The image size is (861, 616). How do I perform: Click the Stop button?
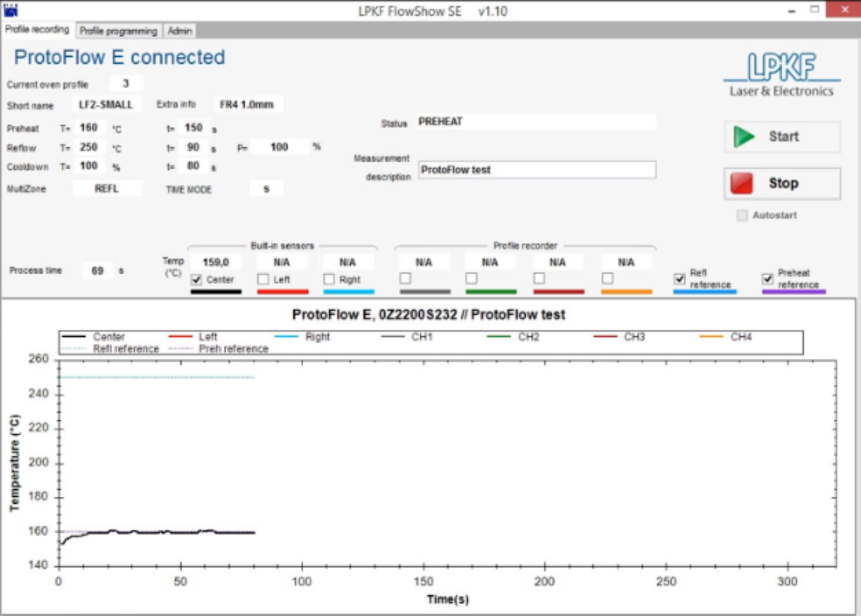point(782,183)
